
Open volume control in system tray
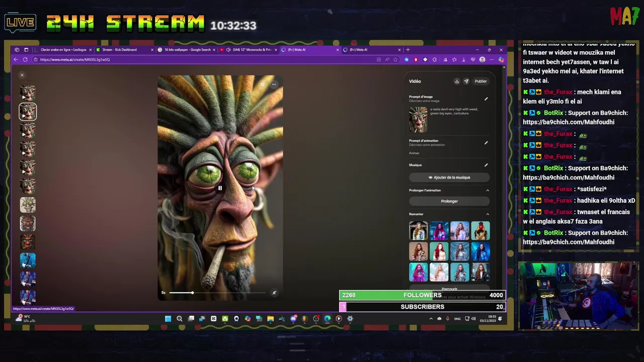tap(473, 318)
